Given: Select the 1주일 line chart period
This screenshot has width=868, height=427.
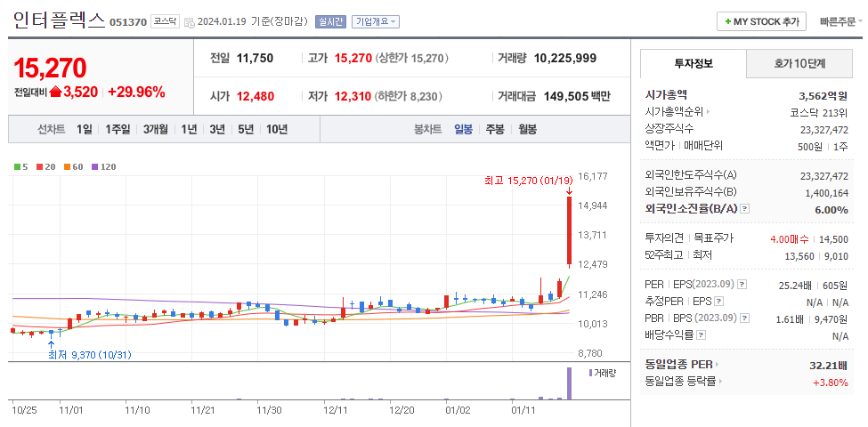Looking at the screenshot, I should point(118,129).
